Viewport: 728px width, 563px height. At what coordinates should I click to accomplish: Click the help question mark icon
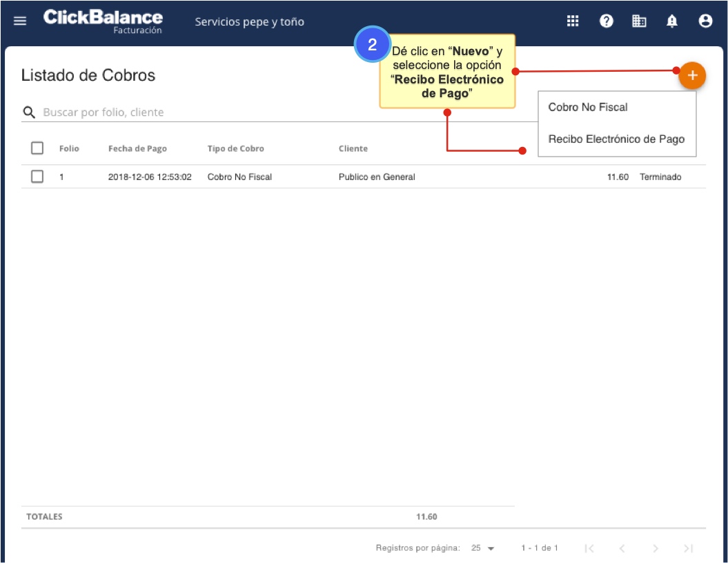coord(607,21)
